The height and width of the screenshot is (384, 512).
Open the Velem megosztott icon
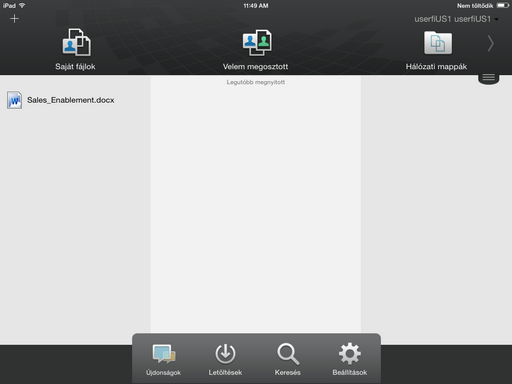click(257, 42)
